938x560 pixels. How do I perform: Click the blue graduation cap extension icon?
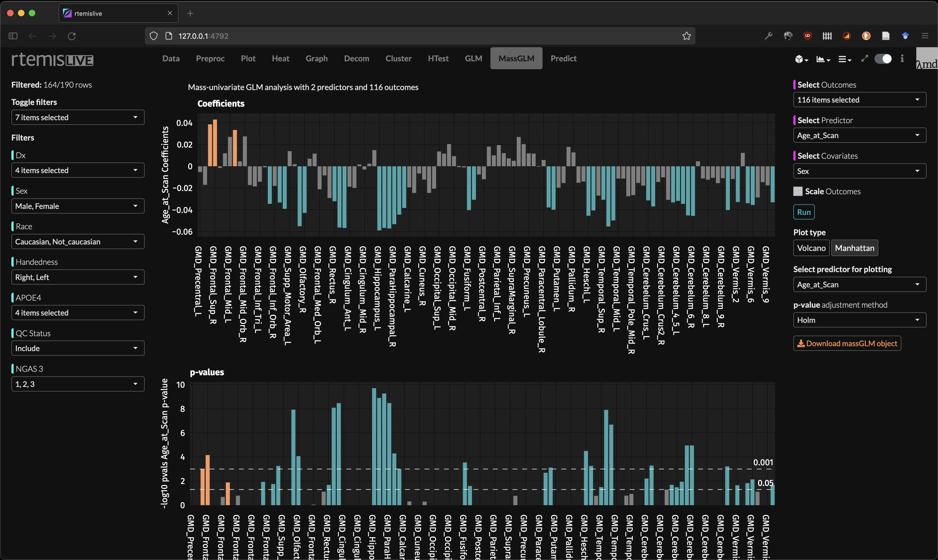click(x=905, y=36)
